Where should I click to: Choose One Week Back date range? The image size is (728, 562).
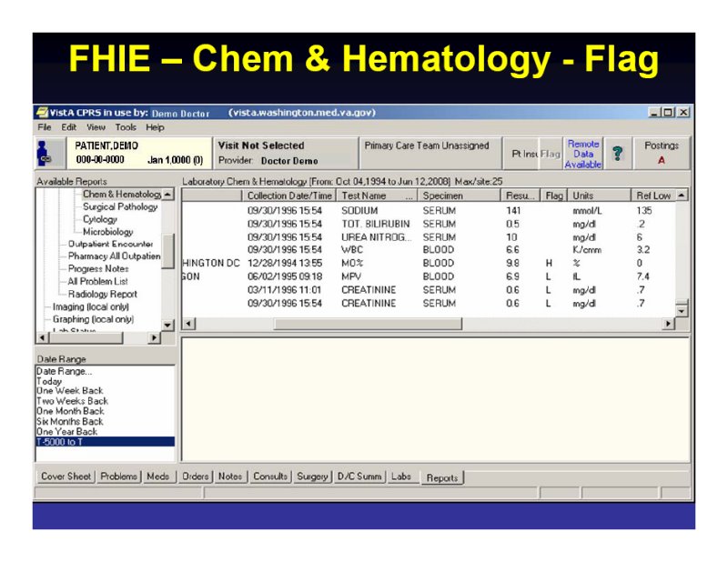click(x=106, y=391)
